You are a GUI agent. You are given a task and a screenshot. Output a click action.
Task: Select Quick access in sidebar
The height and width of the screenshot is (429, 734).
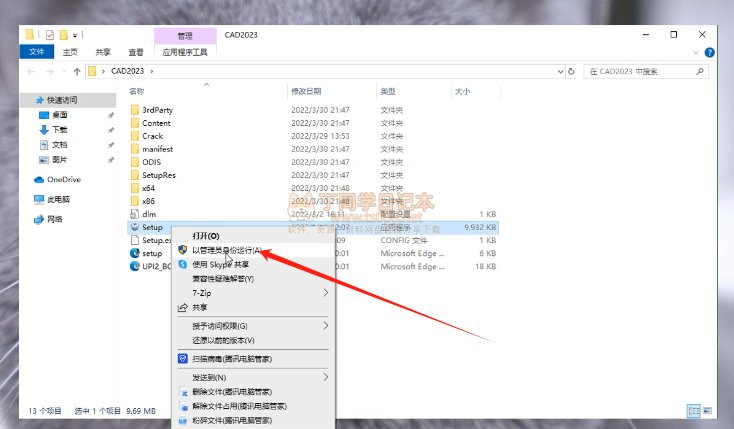62,100
